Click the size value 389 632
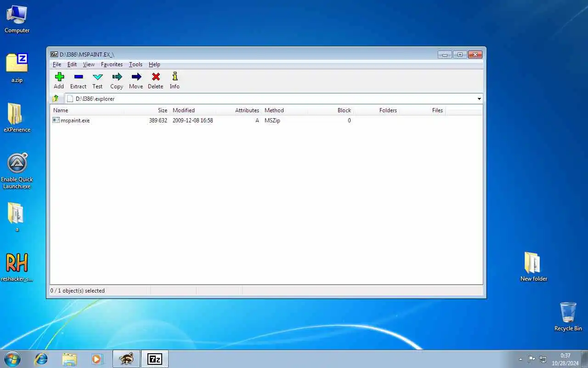The image size is (588, 368). [158, 121]
